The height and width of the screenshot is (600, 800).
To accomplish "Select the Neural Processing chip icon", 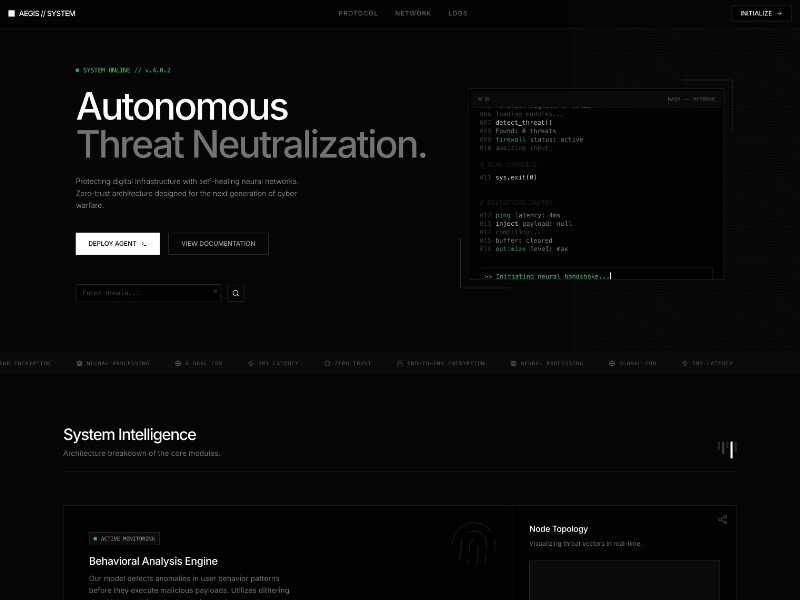I will click(x=80, y=363).
